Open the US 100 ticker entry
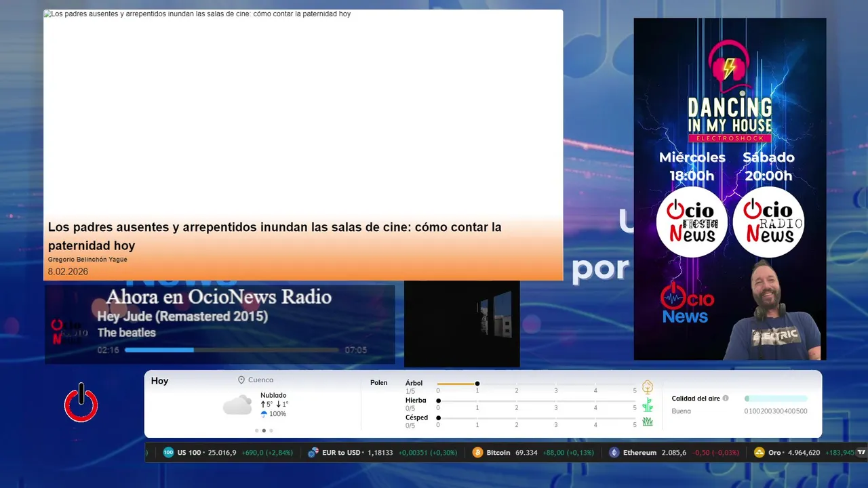The height and width of the screenshot is (488, 868). (x=228, y=452)
